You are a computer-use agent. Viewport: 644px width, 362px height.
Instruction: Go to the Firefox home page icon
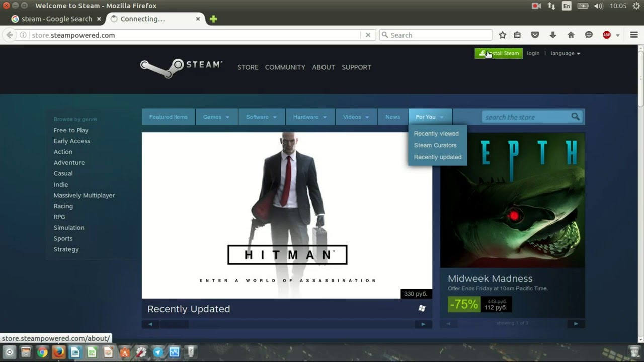(x=571, y=35)
